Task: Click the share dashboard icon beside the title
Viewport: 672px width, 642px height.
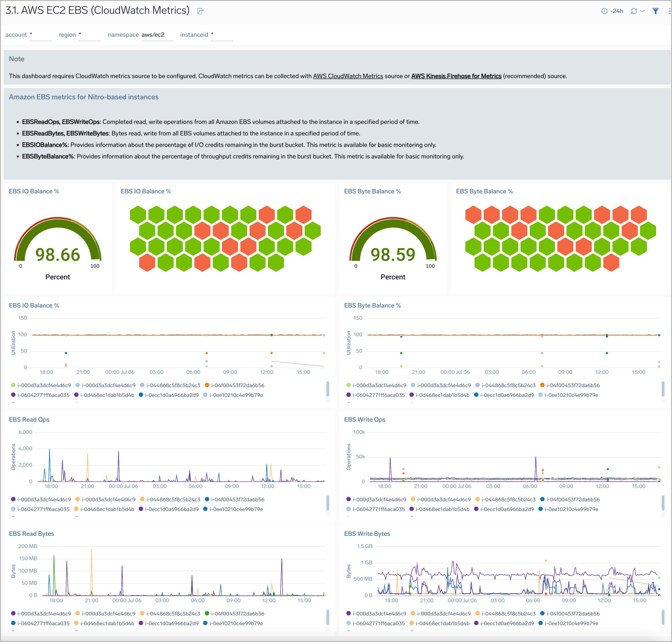Action: click(200, 11)
